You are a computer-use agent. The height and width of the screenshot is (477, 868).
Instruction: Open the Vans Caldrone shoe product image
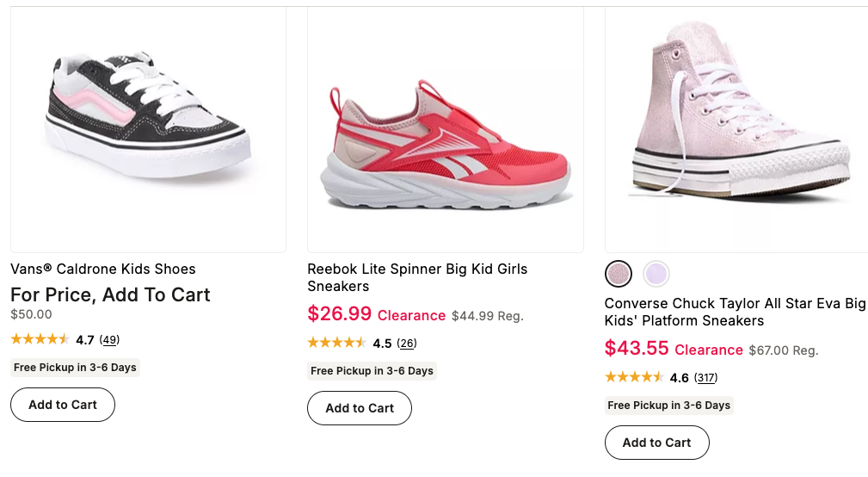pos(148,130)
